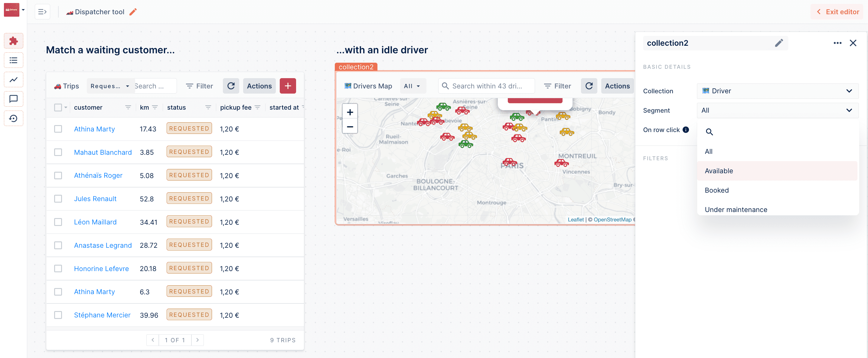This screenshot has height=358, width=868.
Task: Open the Trips Requested segment dropdown
Action: [x=110, y=86]
